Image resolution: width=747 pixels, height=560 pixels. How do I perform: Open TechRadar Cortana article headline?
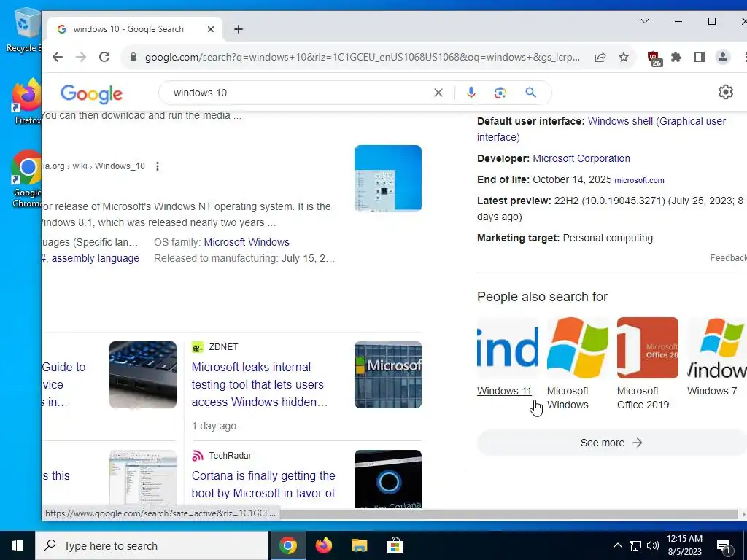(x=263, y=484)
